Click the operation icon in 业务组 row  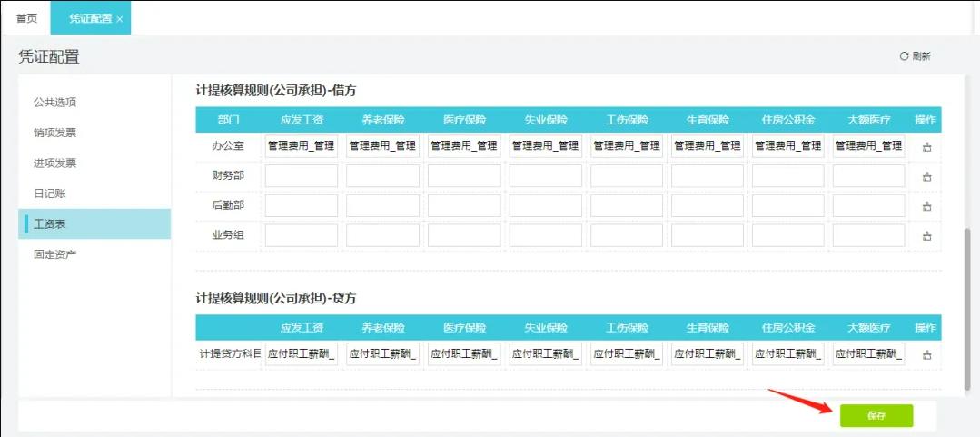point(927,235)
